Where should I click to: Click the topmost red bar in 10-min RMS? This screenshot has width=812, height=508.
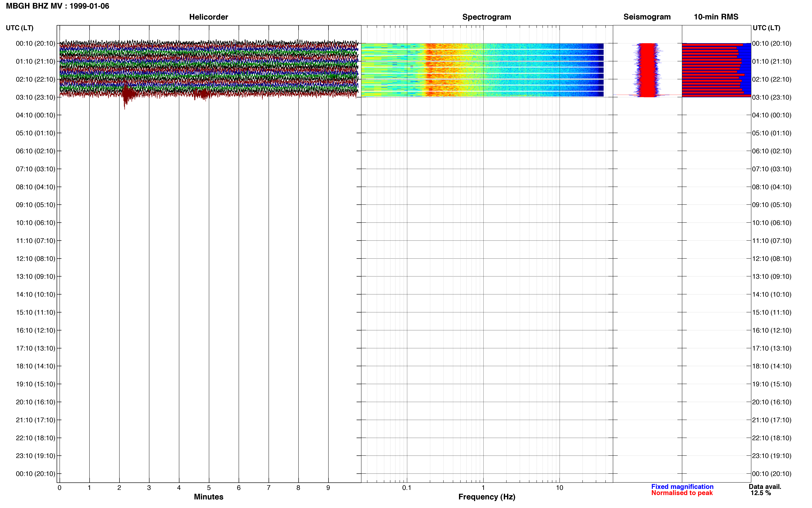click(x=712, y=45)
